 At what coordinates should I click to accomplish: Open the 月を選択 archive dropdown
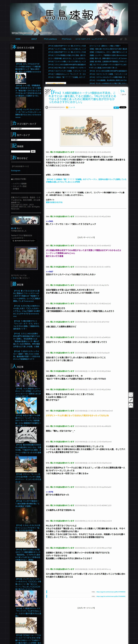tap(26, 140)
